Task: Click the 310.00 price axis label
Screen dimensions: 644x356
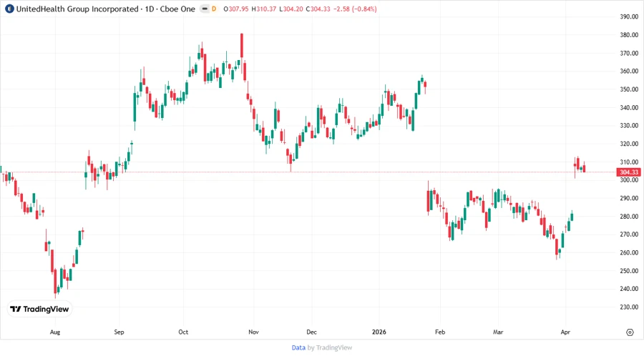Action: pos(629,162)
